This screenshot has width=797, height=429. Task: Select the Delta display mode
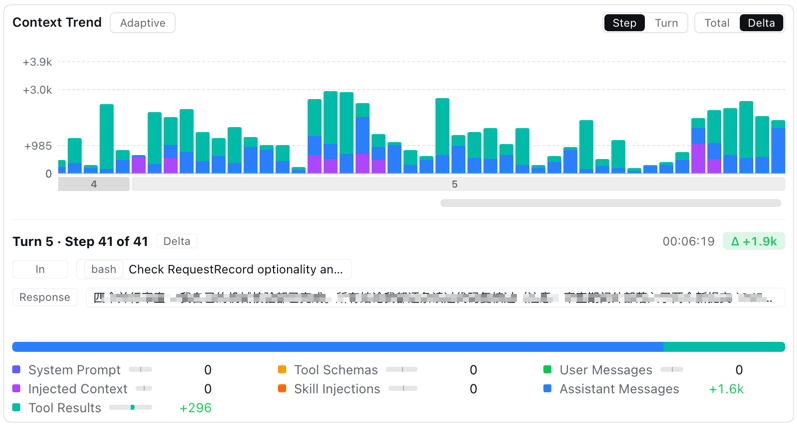tap(761, 23)
